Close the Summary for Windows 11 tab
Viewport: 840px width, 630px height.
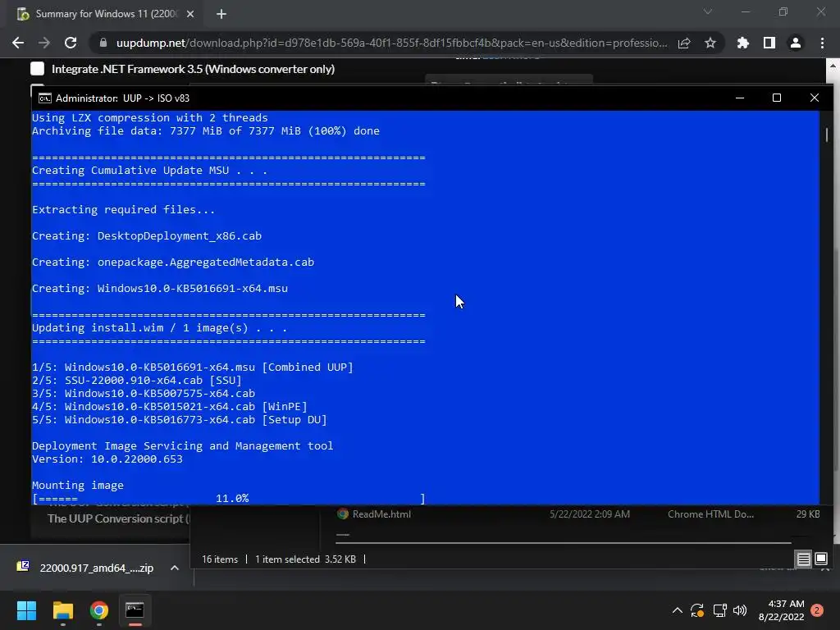190,14
